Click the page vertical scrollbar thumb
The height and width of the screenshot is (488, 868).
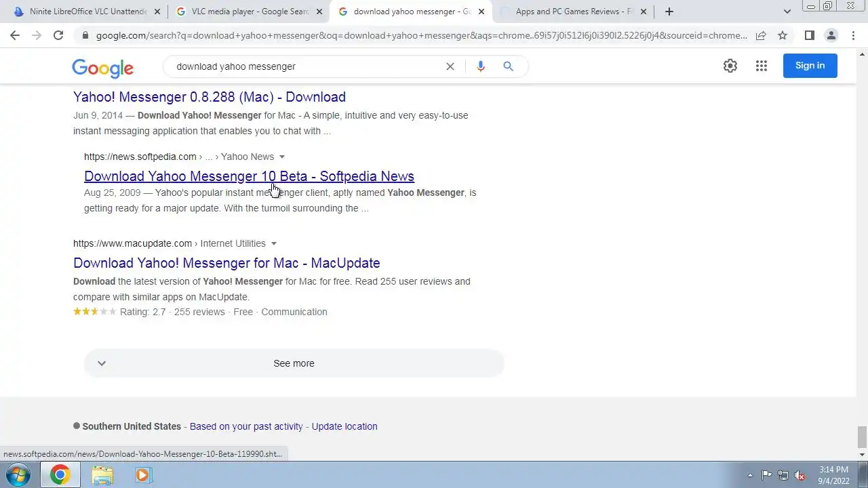pos(862,437)
